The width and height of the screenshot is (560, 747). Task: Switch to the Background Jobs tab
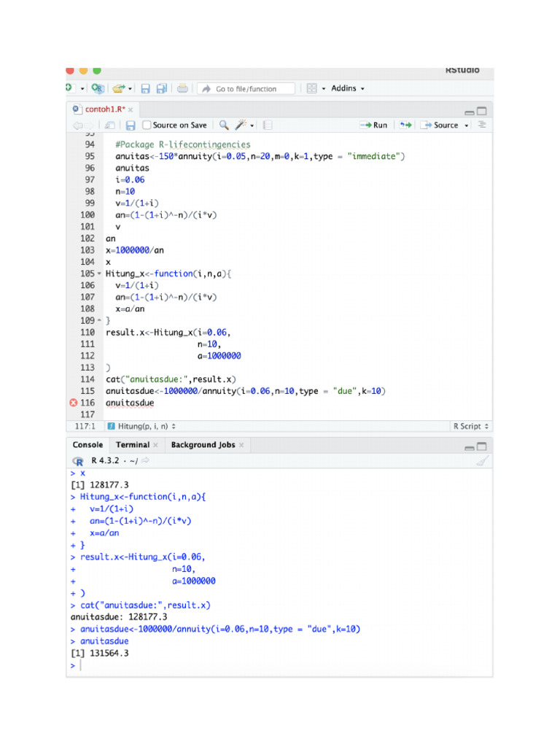pos(203,445)
